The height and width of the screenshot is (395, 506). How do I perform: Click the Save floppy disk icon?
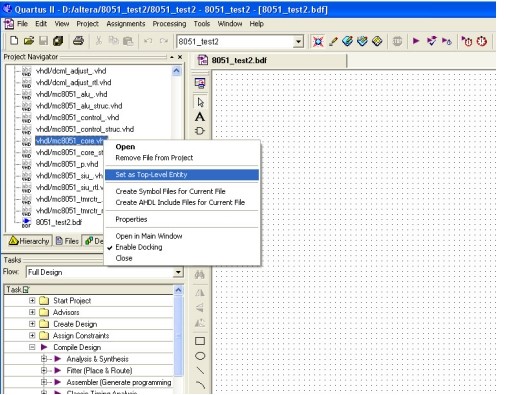pos(43,41)
